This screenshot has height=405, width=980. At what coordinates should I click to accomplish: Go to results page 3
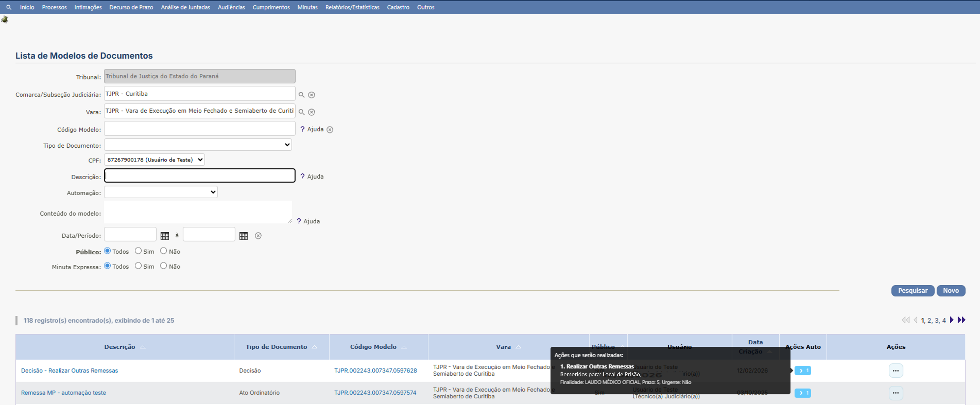937,321
